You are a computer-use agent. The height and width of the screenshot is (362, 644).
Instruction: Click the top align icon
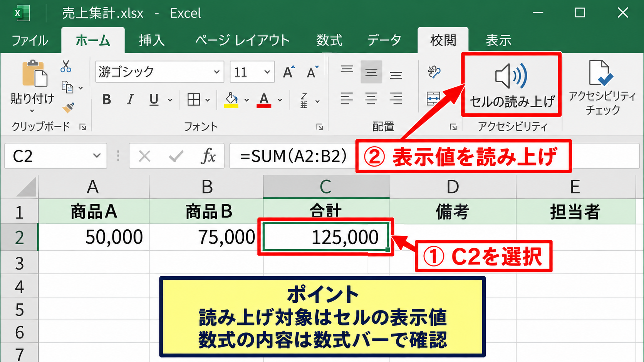point(347,70)
